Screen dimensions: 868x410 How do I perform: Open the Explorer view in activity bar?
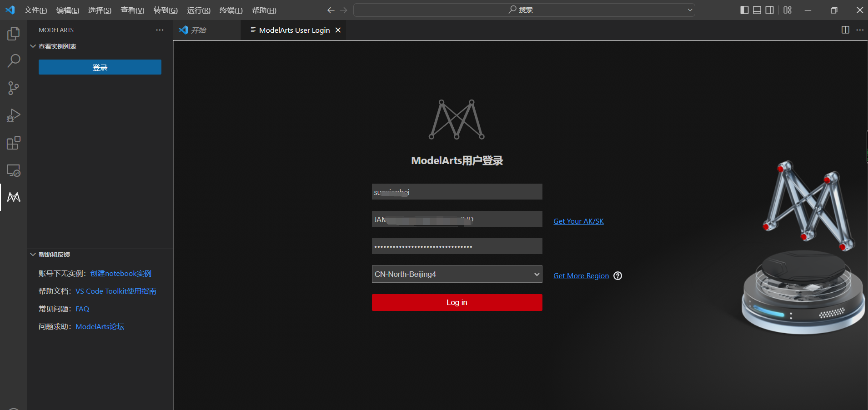point(14,34)
